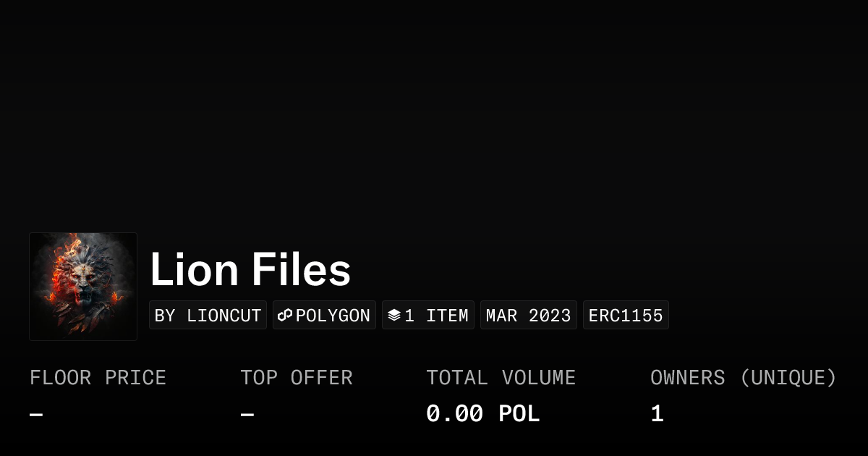
Task: Click the unique owners count 1
Action: (657, 414)
